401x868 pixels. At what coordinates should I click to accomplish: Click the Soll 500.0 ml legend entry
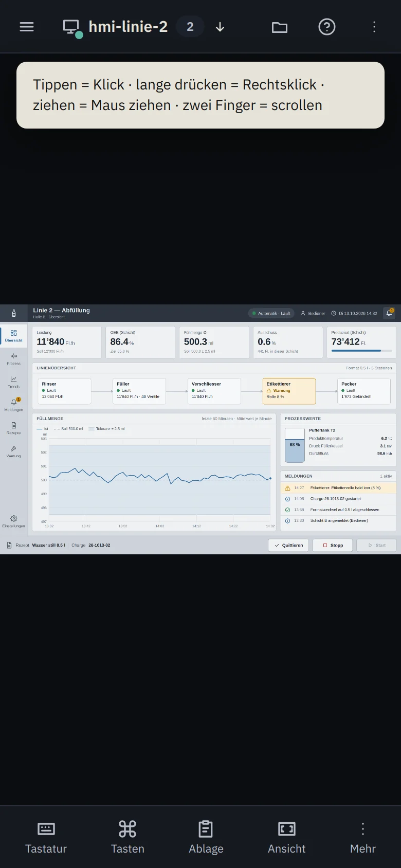68,428
